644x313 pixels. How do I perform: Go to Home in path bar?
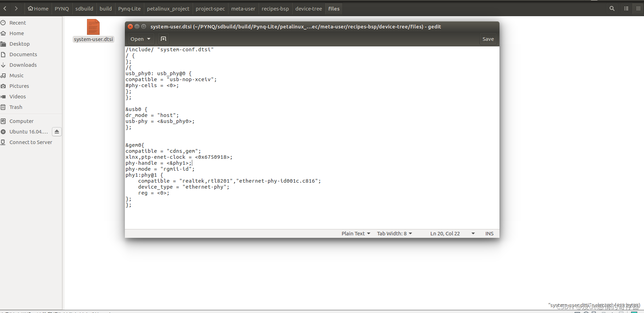coord(38,8)
